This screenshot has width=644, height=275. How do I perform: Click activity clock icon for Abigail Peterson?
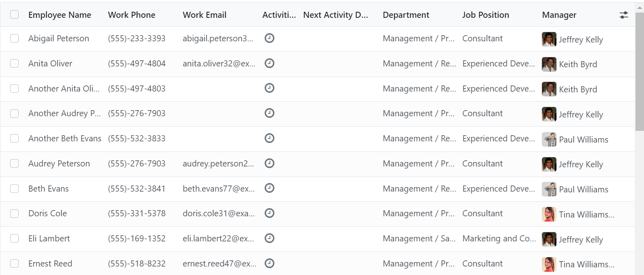tap(270, 38)
